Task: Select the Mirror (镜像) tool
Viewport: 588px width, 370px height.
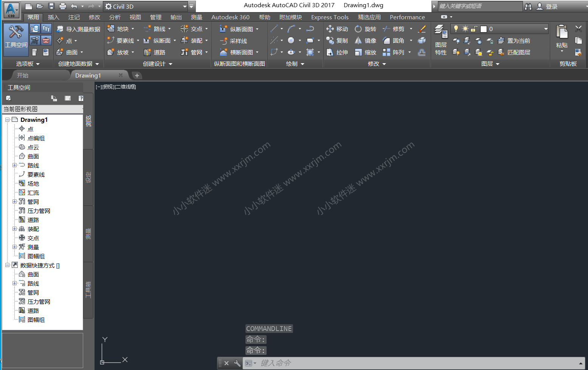Action: (365, 40)
